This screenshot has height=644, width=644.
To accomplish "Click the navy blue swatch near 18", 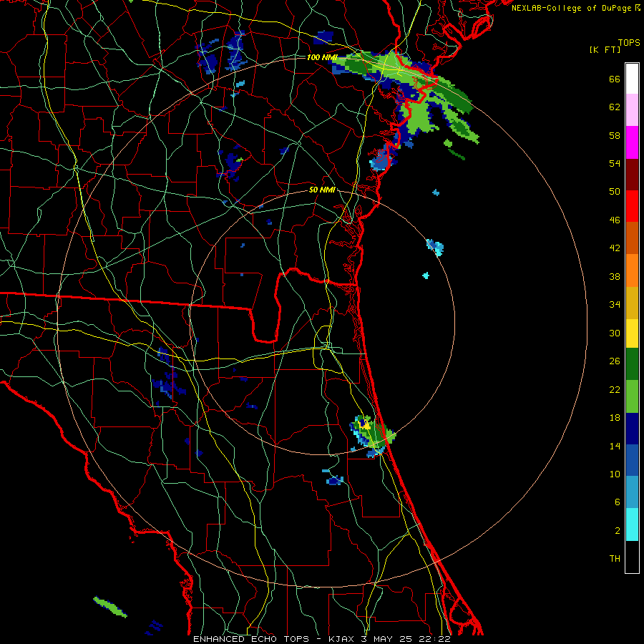I will point(632,429).
